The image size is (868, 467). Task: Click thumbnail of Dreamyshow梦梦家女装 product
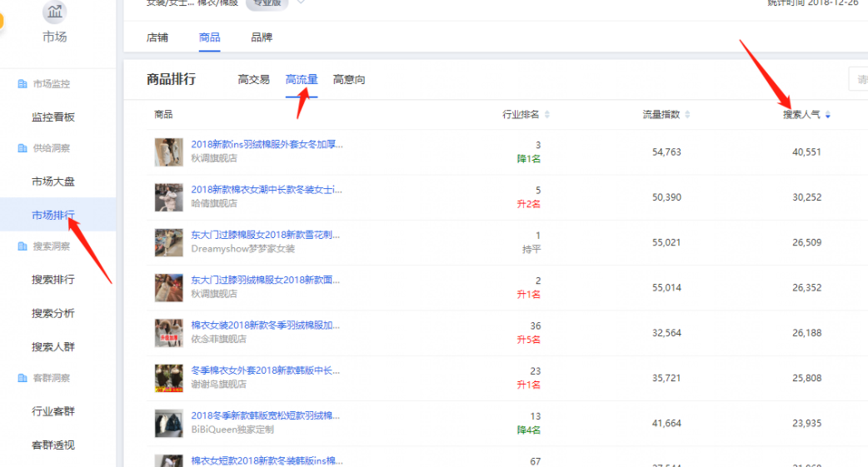pyautogui.click(x=169, y=242)
